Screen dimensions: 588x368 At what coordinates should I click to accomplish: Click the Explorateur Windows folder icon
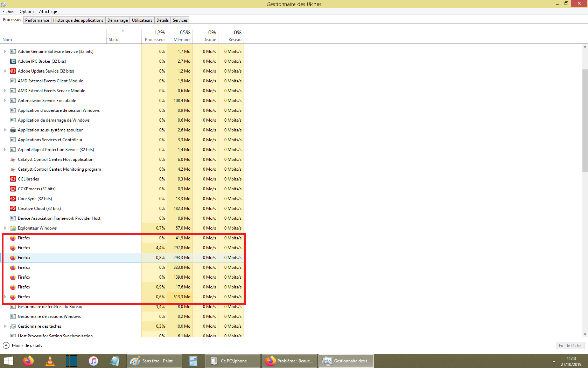(13, 228)
